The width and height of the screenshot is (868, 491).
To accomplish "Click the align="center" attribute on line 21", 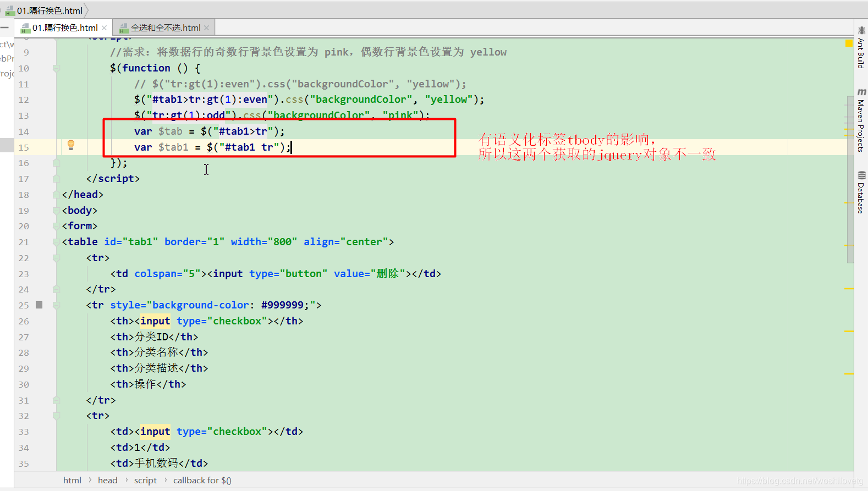I will coord(346,242).
